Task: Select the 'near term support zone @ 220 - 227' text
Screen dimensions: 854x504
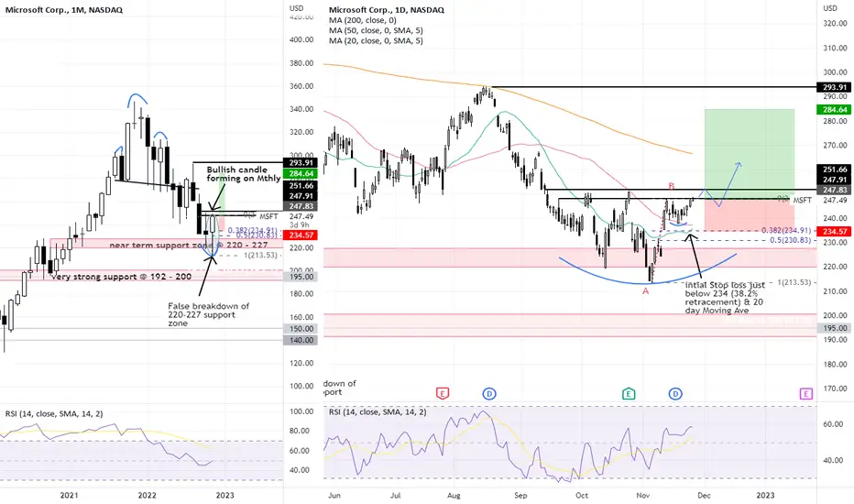Action: [x=189, y=246]
